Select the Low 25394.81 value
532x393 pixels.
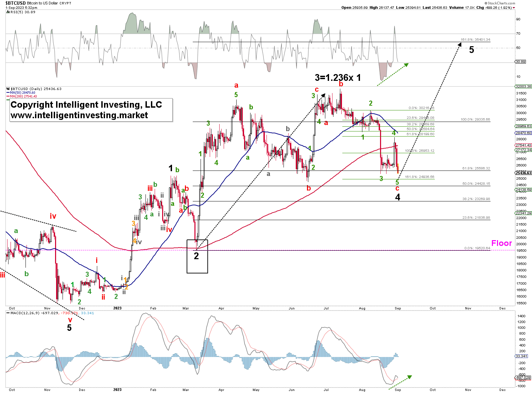(x=409, y=7)
